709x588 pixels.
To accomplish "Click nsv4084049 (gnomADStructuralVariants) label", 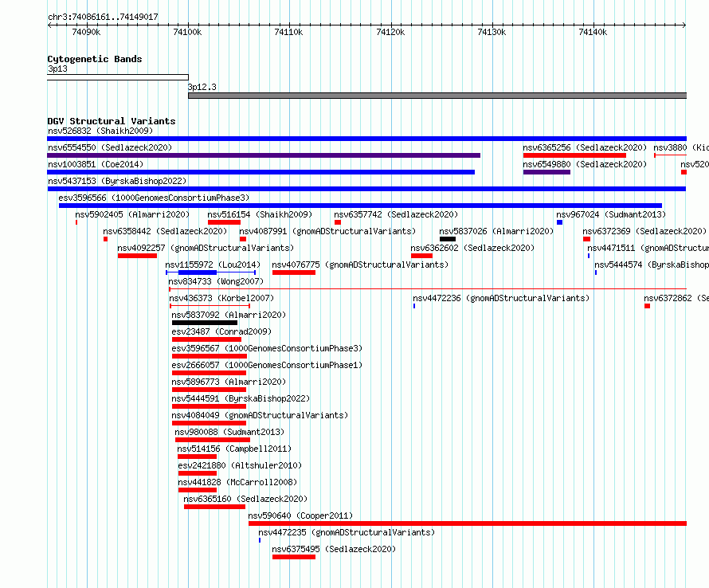I will (260, 415).
